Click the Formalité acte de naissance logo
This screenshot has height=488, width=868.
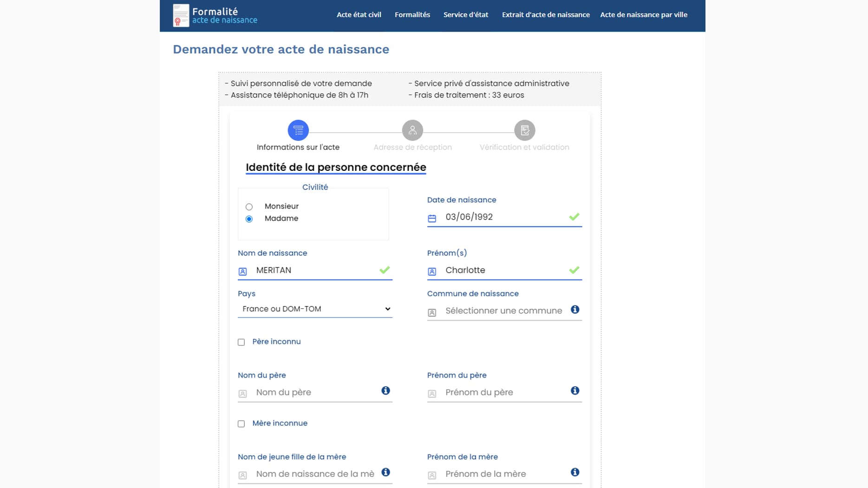tap(215, 15)
